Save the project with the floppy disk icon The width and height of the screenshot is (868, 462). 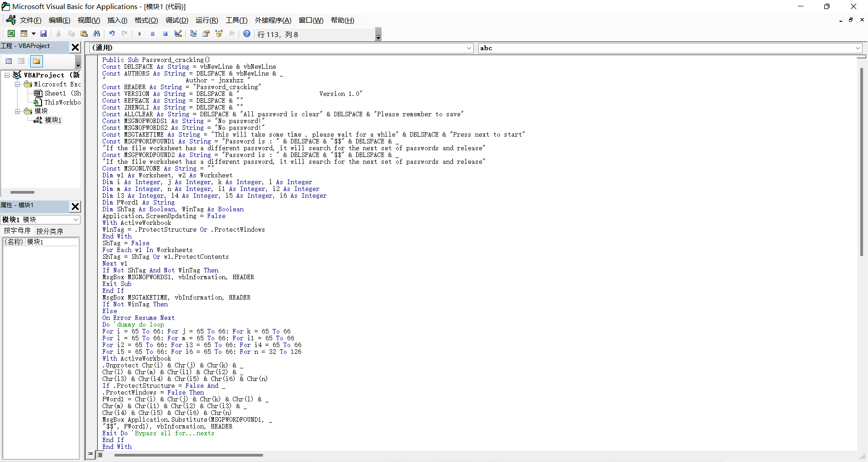click(x=43, y=34)
